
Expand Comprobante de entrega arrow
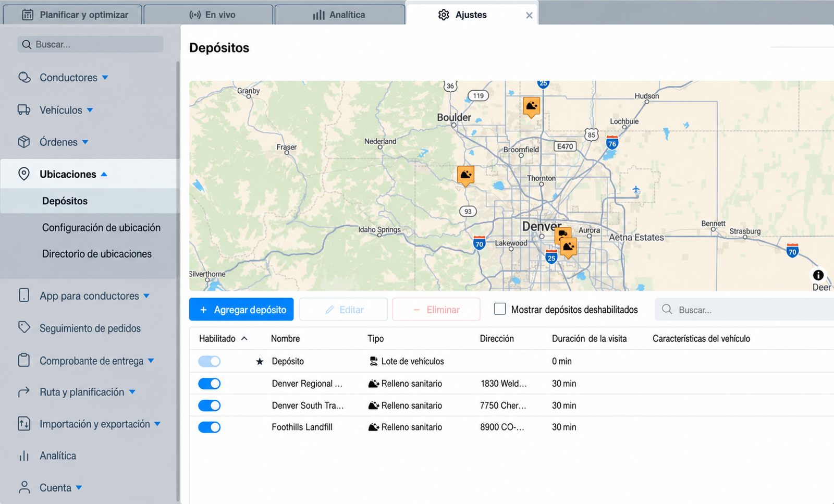(151, 361)
